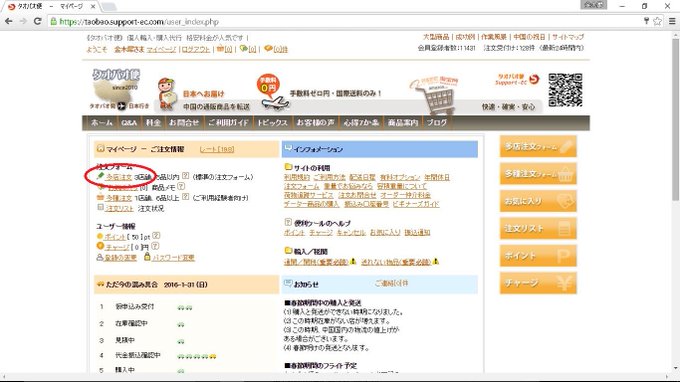Screen dimensions: 680x382
Task: Open the cart icon counter in header
Action: coord(225,49)
